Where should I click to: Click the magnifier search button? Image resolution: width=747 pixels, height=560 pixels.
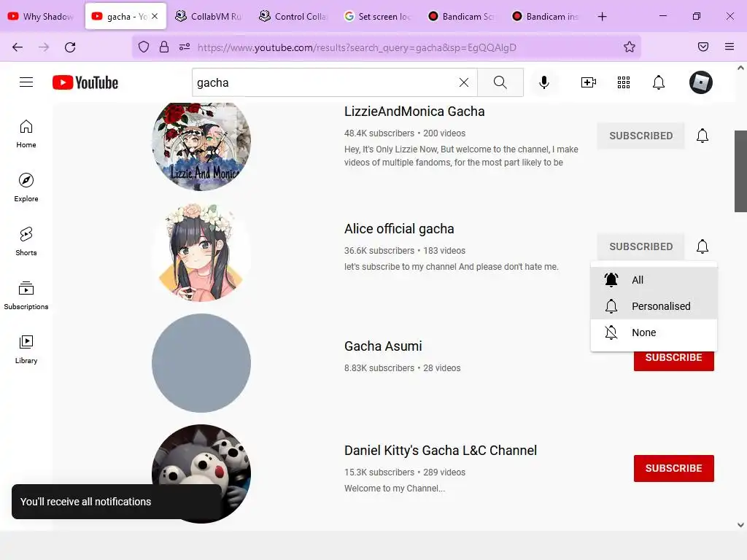500,82
